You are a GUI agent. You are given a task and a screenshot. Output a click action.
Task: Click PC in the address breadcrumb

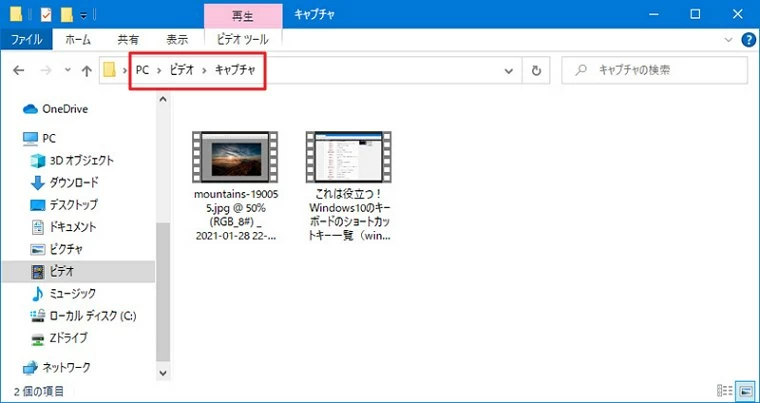(x=142, y=71)
